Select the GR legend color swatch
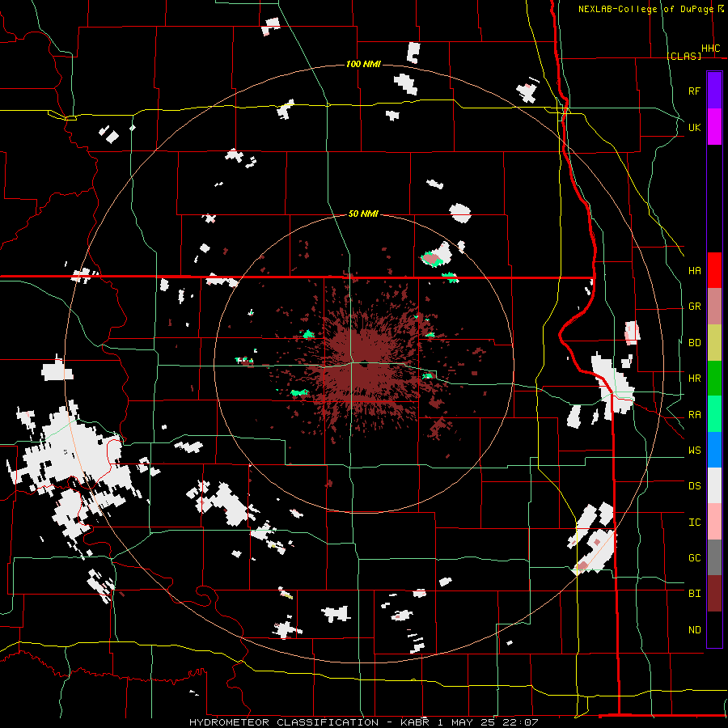 tap(714, 306)
